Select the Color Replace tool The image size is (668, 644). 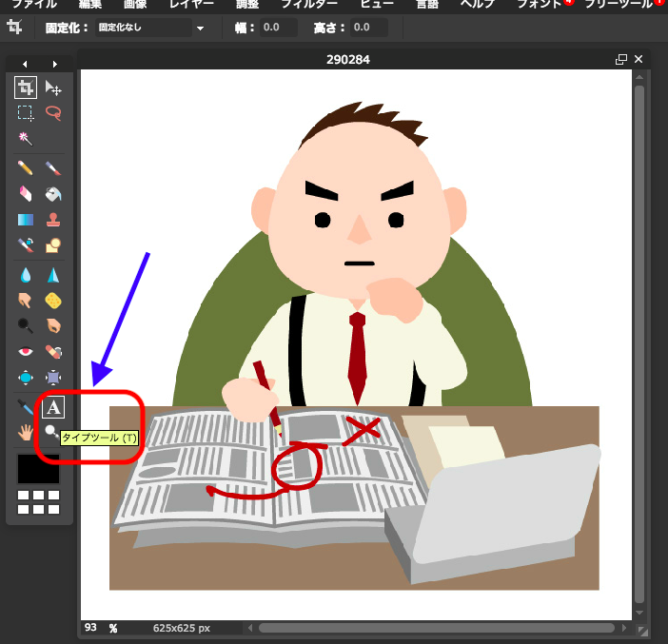point(26,245)
